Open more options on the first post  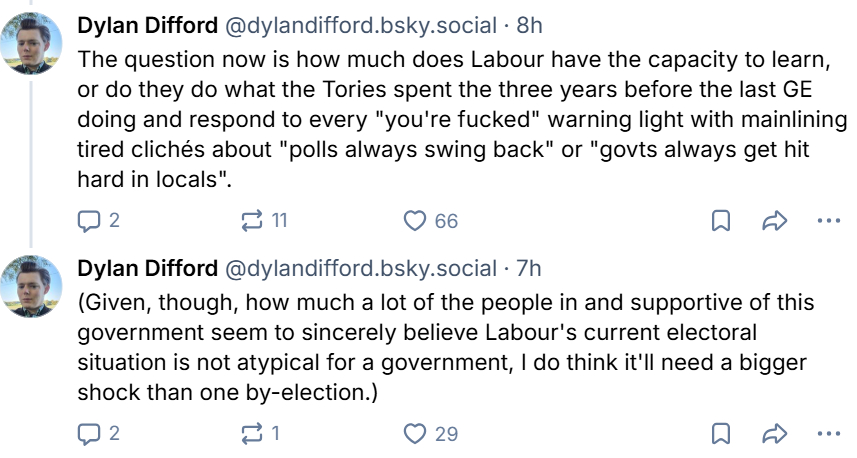pyautogui.click(x=828, y=221)
